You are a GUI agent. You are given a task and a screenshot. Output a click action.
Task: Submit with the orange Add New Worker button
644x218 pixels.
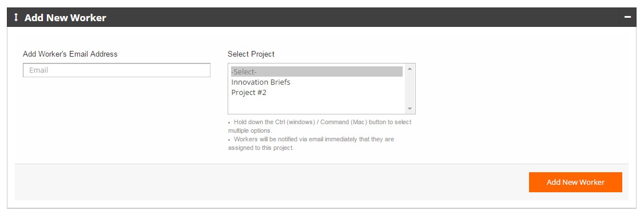point(575,183)
